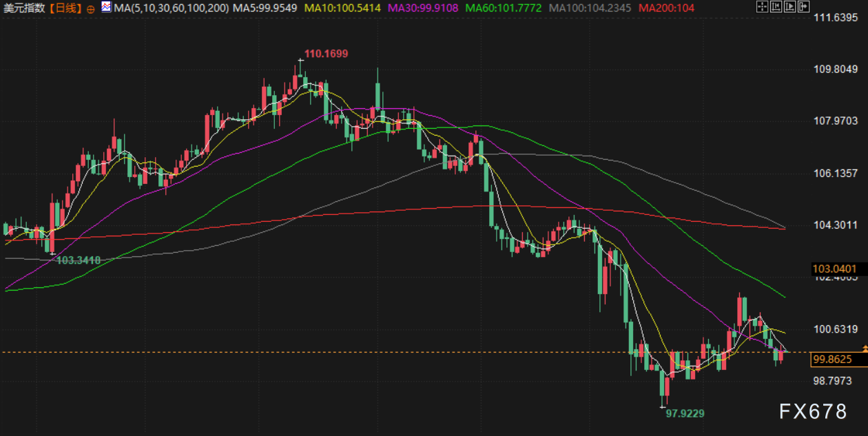This screenshot has height=436, width=868.
Task: Click the FX678 watermark logo
Action: (x=813, y=411)
